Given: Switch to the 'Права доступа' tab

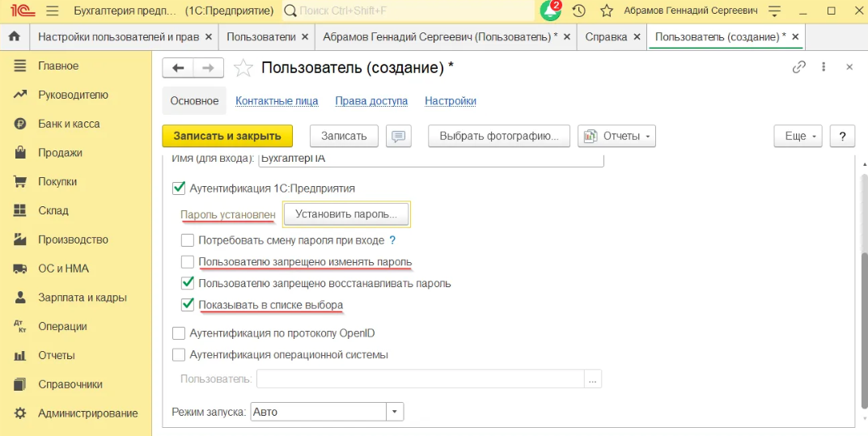Looking at the screenshot, I should point(371,101).
